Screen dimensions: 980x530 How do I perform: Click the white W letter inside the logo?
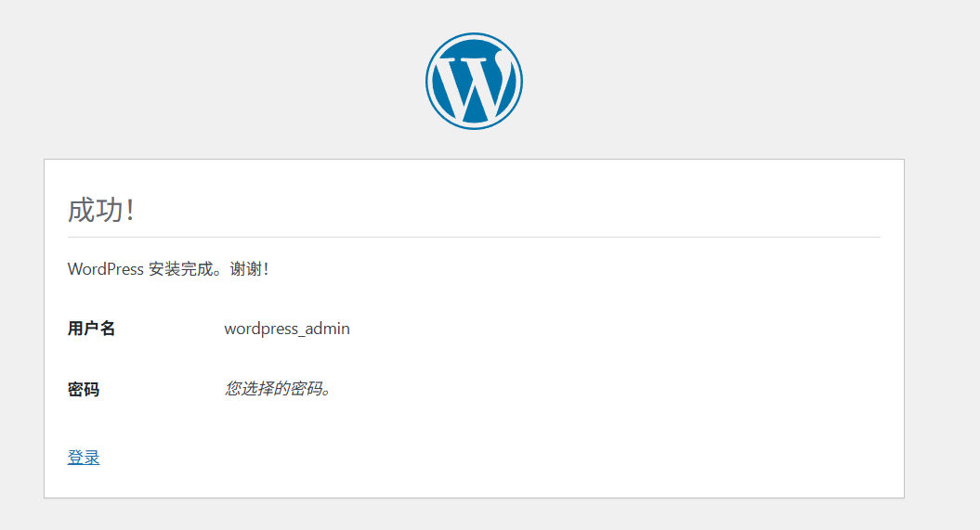(474, 84)
